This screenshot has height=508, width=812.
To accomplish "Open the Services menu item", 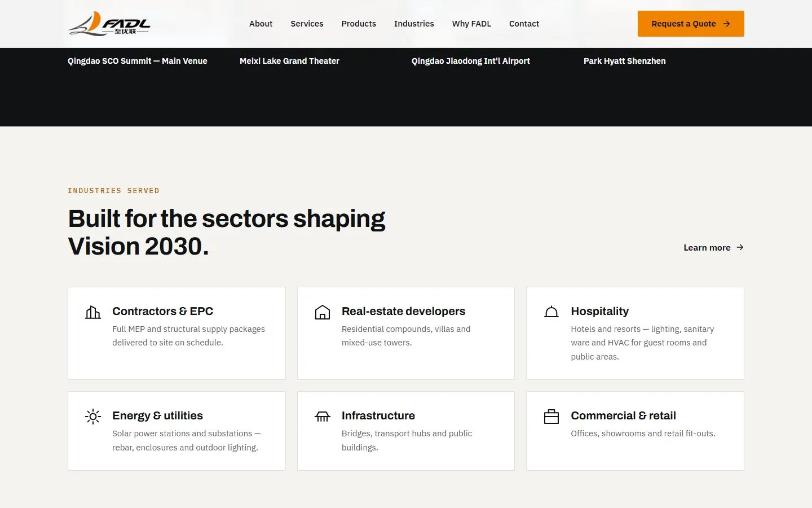I will tap(307, 24).
